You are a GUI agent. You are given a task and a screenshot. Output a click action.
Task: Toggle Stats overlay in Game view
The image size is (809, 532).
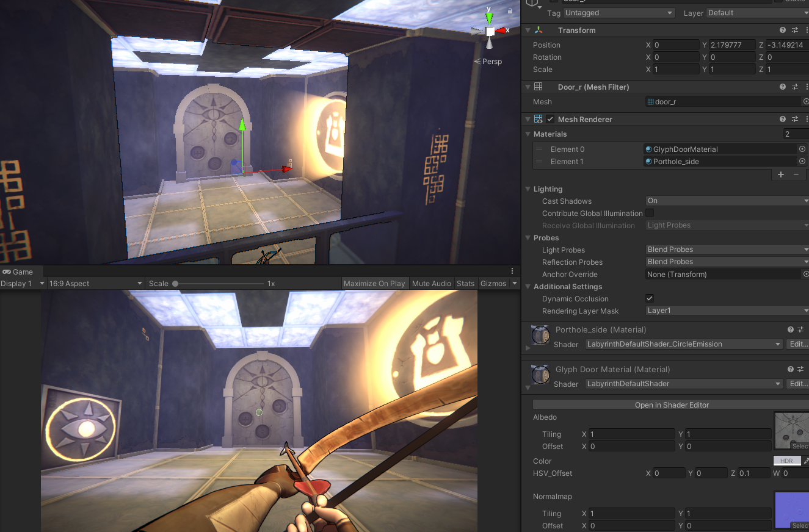465,283
